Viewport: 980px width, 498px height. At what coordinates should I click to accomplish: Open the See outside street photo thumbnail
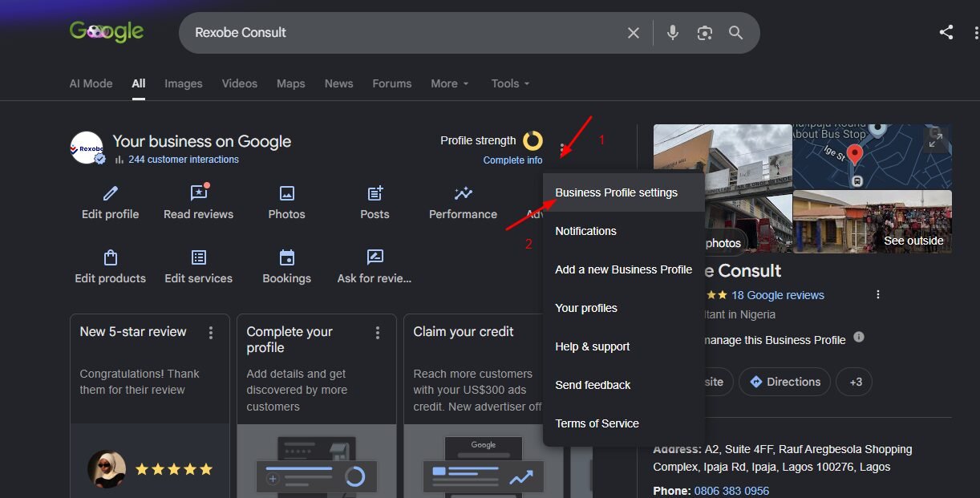point(872,221)
